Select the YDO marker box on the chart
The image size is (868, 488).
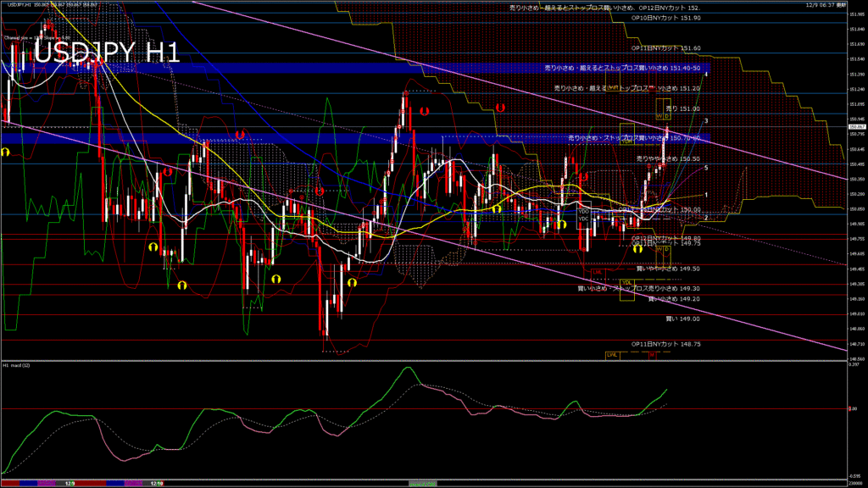[x=583, y=211]
